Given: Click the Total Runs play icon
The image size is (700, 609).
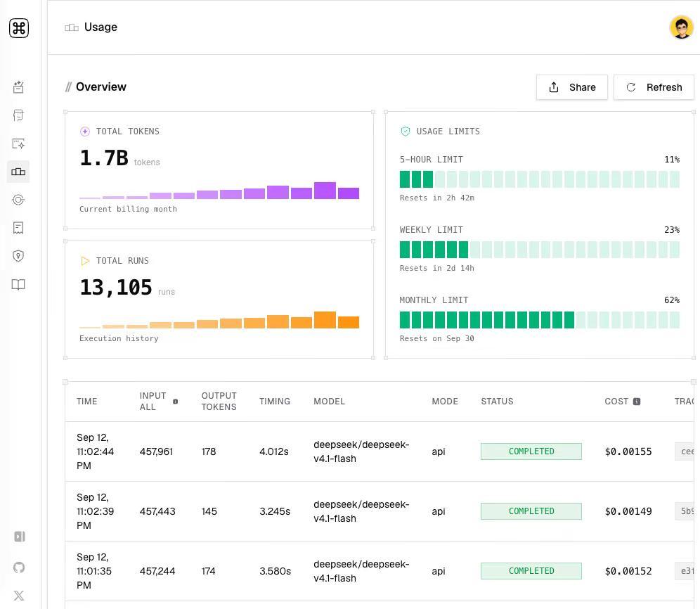Looking at the screenshot, I should tap(85, 261).
